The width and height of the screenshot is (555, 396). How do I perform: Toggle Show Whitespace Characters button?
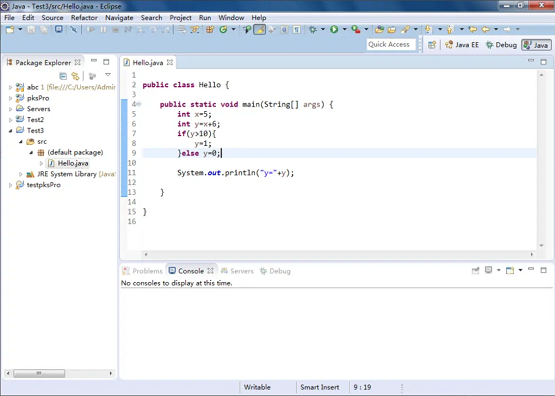click(297, 29)
